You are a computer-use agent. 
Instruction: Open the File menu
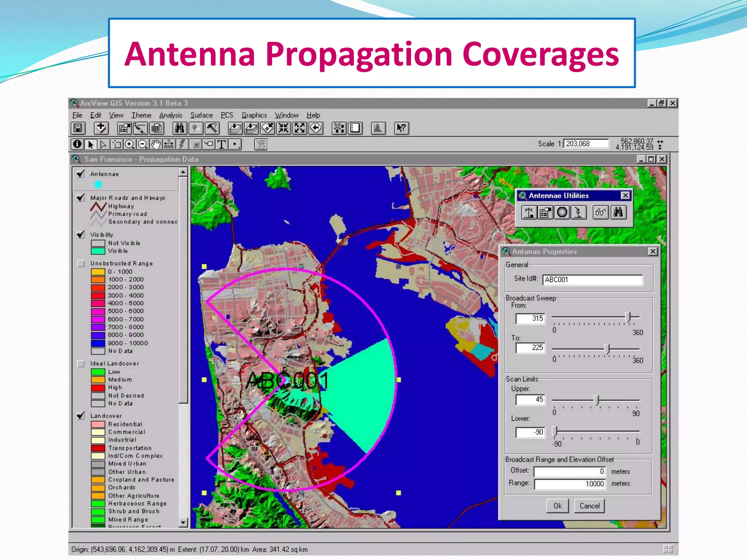tap(77, 115)
